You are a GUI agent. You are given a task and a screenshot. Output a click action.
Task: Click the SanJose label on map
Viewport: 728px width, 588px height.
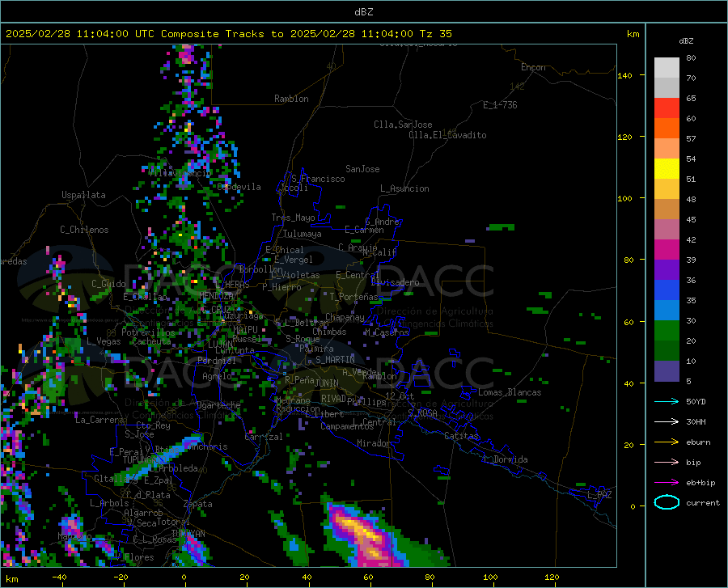click(362, 169)
